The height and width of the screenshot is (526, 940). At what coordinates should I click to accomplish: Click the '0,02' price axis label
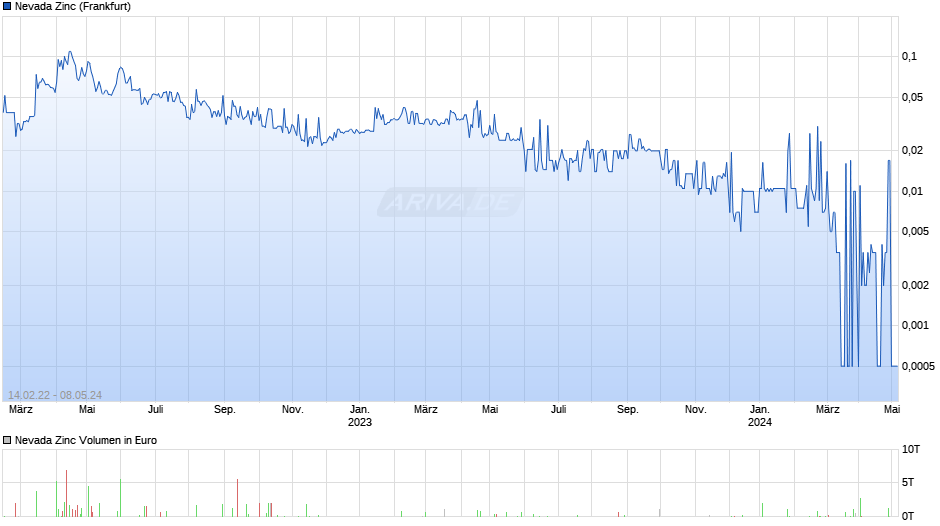(912, 151)
